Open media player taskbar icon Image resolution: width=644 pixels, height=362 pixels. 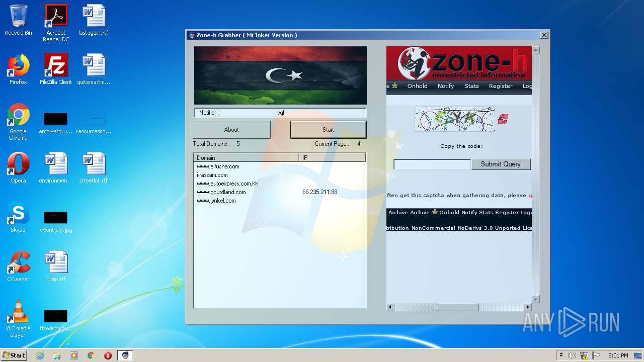point(74,355)
